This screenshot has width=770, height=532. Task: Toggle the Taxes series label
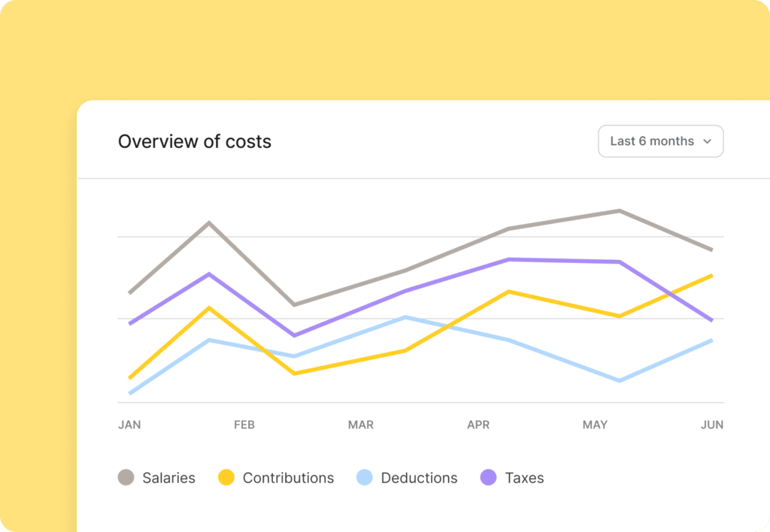tap(524, 478)
